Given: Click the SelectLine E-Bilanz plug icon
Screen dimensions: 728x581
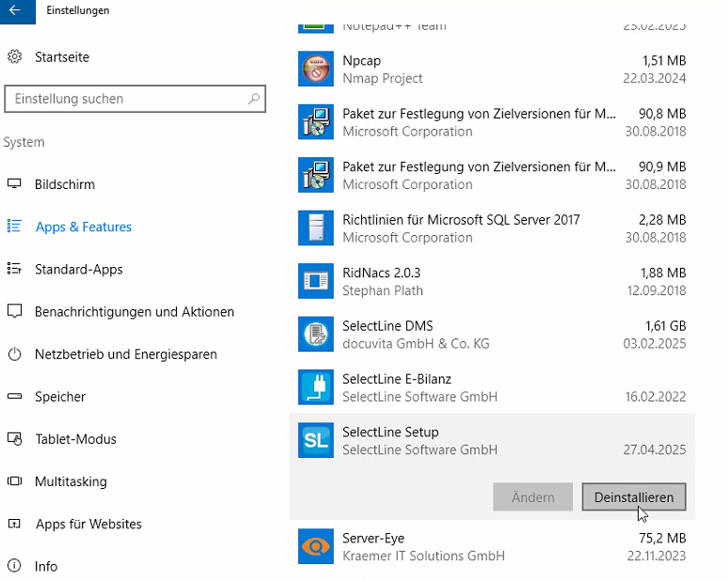Looking at the screenshot, I should coord(316,387).
